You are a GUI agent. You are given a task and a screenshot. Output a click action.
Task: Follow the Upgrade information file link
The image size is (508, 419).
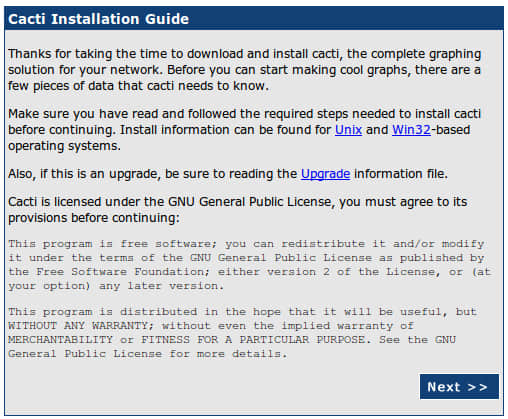(x=325, y=174)
